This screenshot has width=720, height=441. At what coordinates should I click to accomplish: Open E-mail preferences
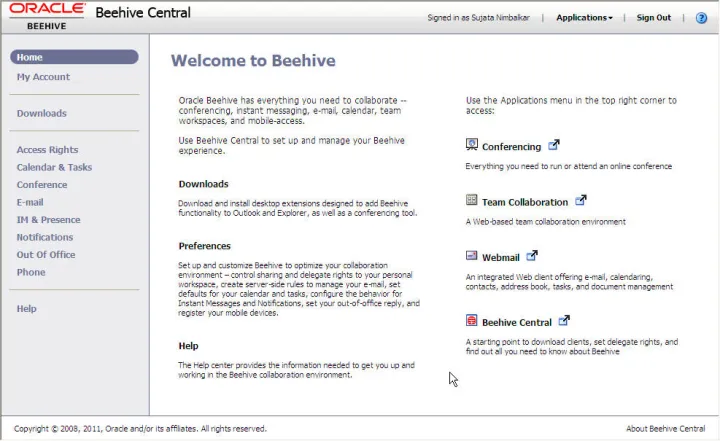point(30,202)
